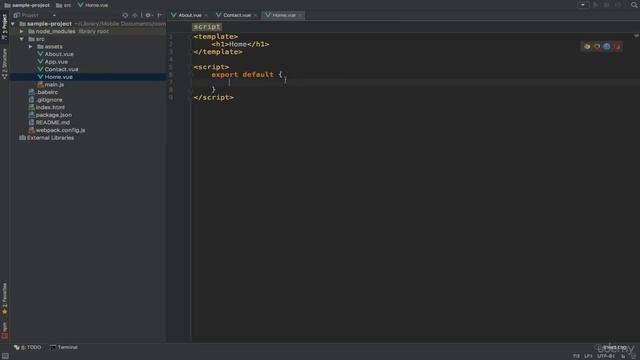This screenshot has width=640, height=360.
Task: Collapse the src folder
Action: (22, 39)
